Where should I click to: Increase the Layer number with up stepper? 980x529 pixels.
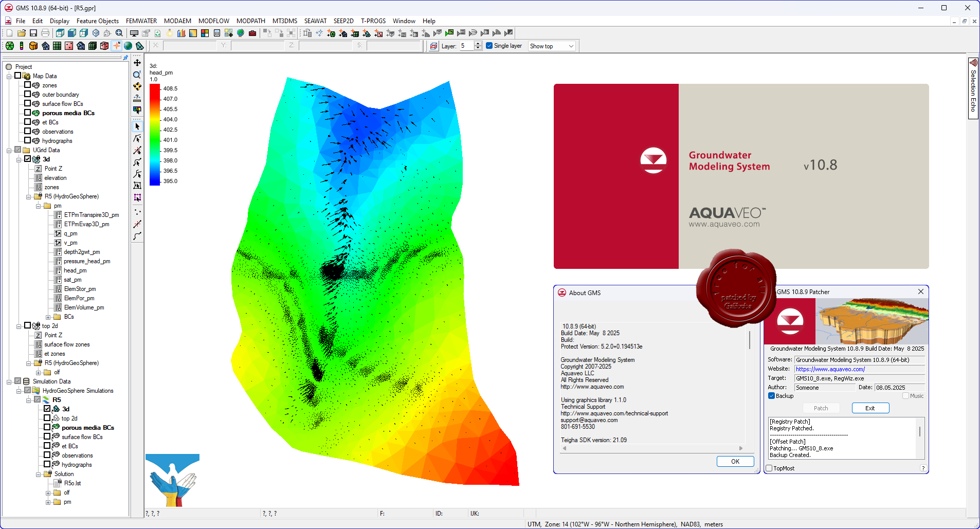tap(478, 44)
